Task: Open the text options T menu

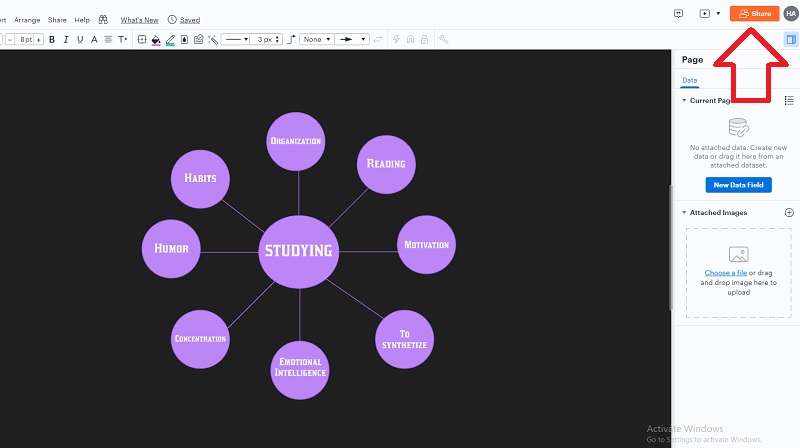Action: pyautogui.click(x=122, y=39)
